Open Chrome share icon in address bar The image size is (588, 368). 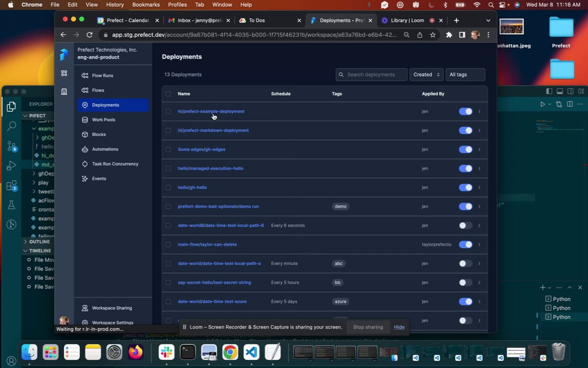[420, 35]
